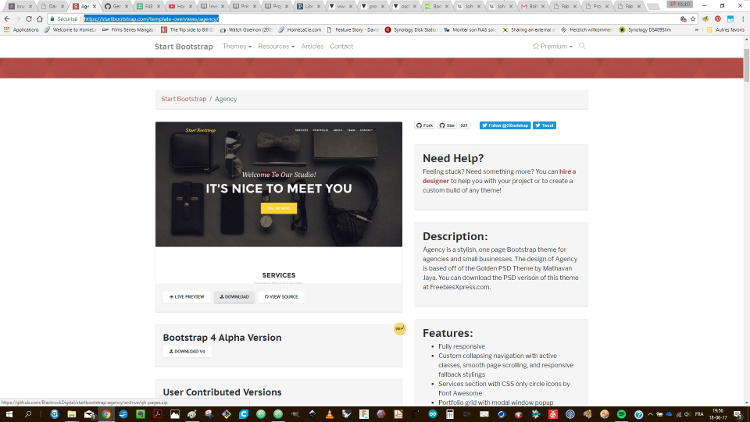750x422 pixels.
Task: Open the Feature Story bookmark
Action: [353, 30]
